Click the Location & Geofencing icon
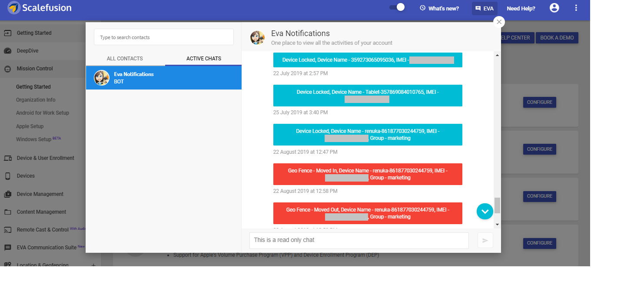Image resolution: width=644 pixels, height=288 pixels. pyautogui.click(x=8, y=265)
